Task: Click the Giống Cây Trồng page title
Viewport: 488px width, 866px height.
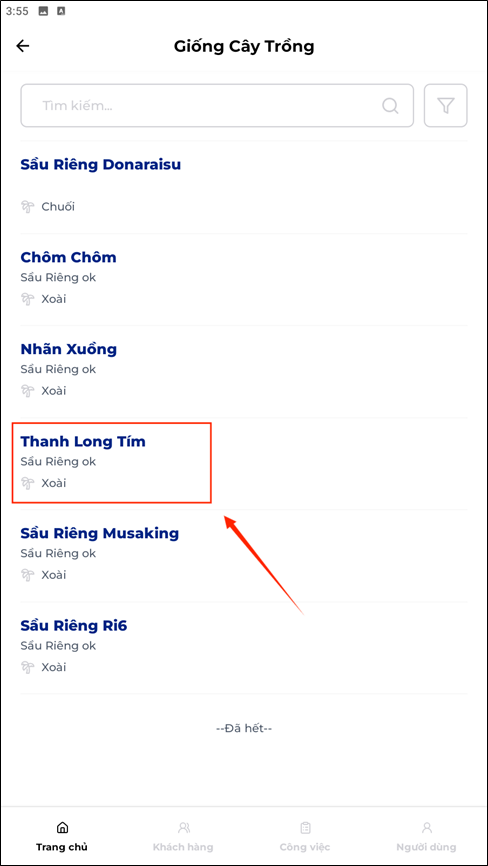Action: tap(244, 46)
